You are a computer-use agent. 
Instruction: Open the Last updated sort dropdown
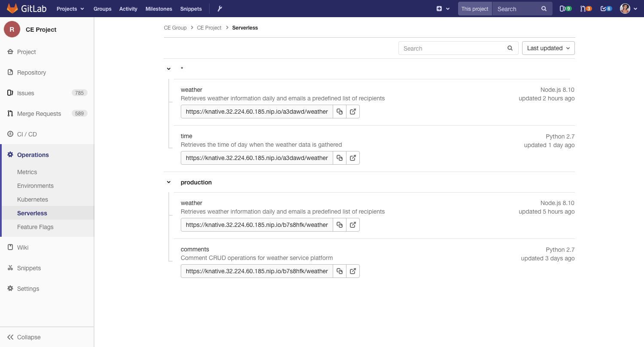pyautogui.click(x=548, y=48)
